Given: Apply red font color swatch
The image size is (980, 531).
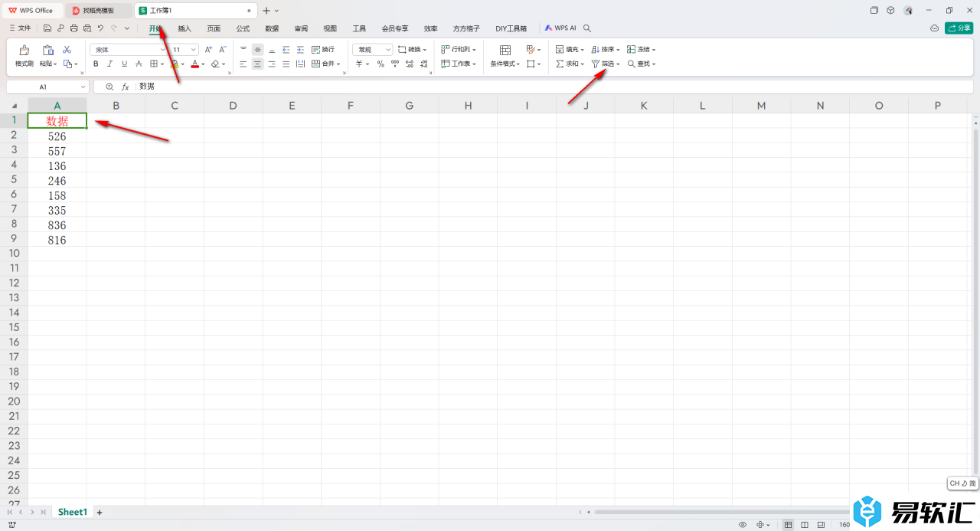Looking at the screenshot, I should coord(194,64).
